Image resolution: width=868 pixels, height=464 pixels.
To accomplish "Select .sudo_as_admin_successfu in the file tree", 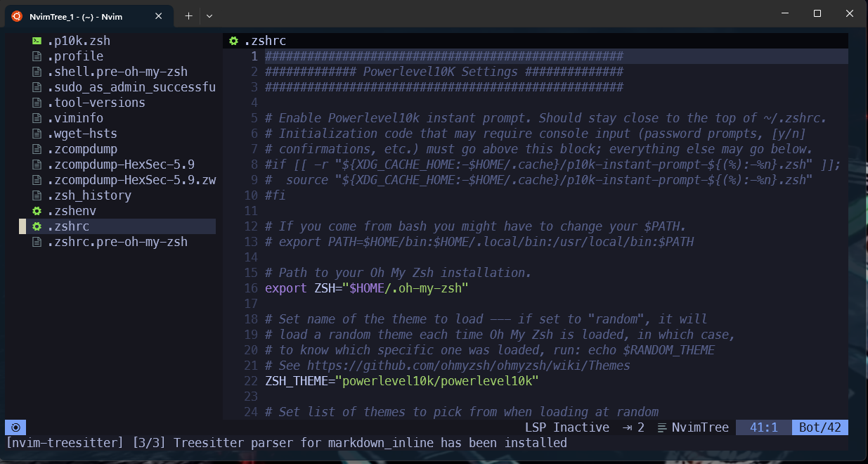I will [x=131, y=87].
